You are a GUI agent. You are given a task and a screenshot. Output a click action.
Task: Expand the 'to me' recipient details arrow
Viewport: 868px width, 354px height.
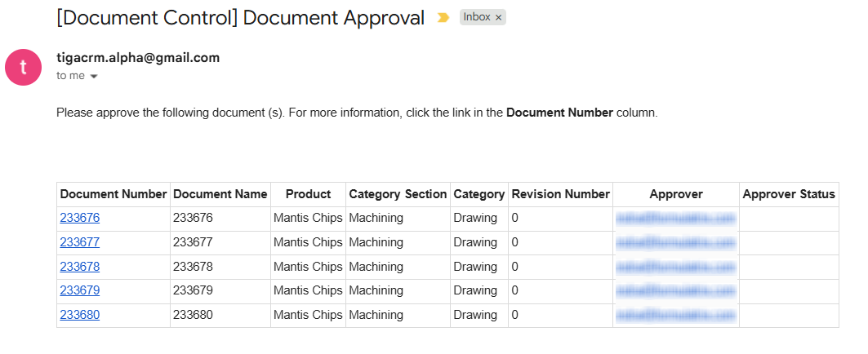click(94, 77)
